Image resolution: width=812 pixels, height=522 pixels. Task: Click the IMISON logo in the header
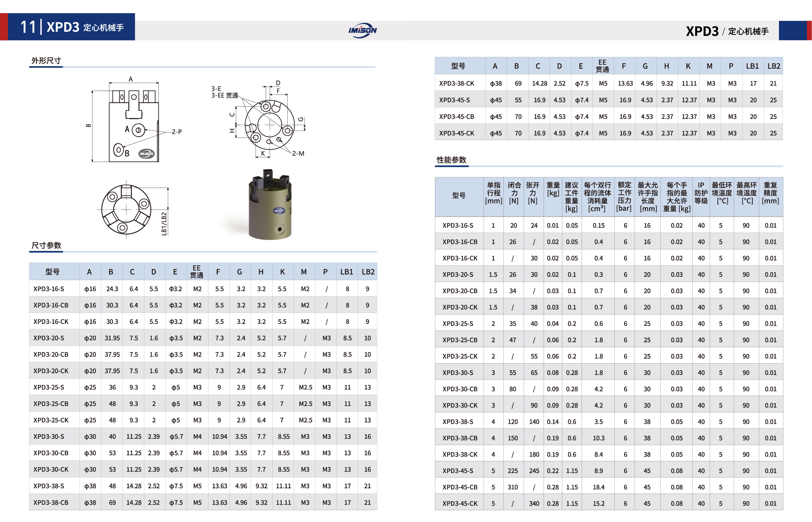pos(362,30)
